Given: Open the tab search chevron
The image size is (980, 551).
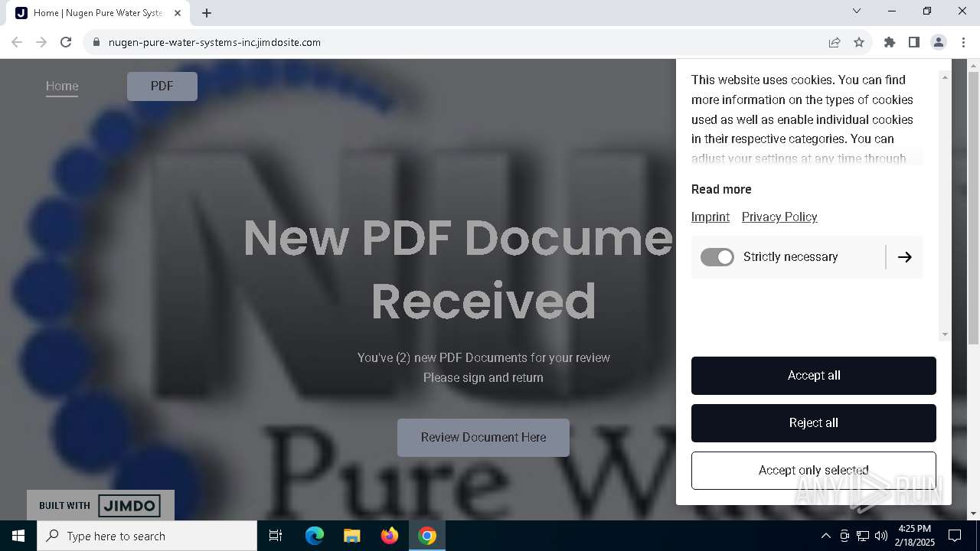Looking at the screenshot, I should [857, 11].
